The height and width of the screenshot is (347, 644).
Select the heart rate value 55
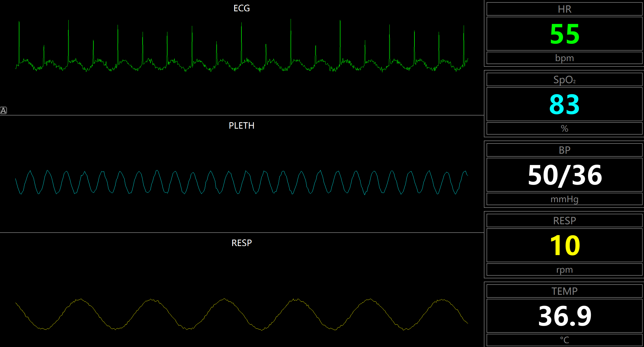click(x=564, y=34)
